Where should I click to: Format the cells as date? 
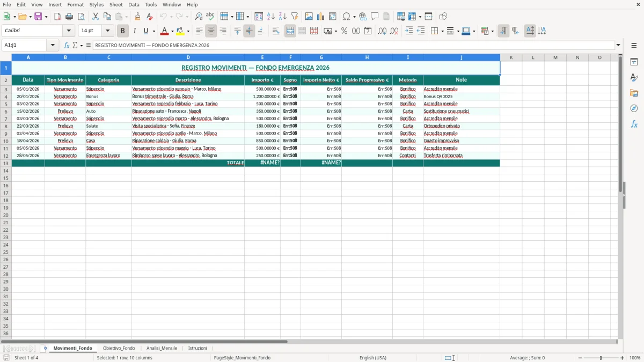tap(368, 31)
